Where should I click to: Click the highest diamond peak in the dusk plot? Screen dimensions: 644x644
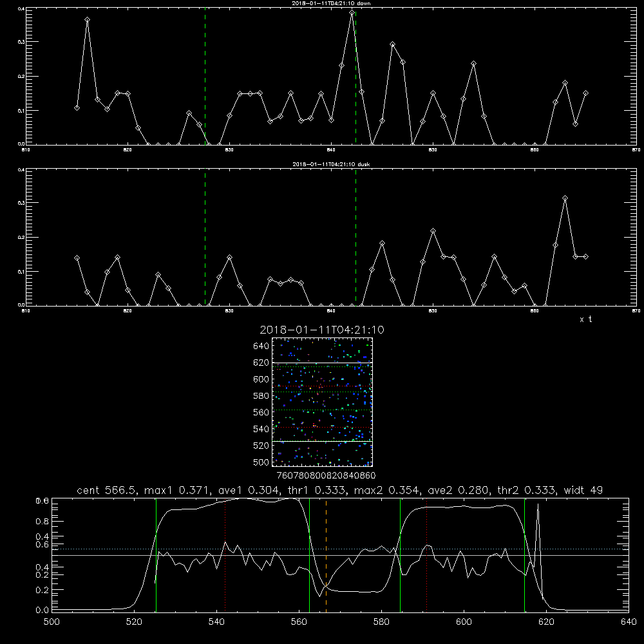pos(565,198)
